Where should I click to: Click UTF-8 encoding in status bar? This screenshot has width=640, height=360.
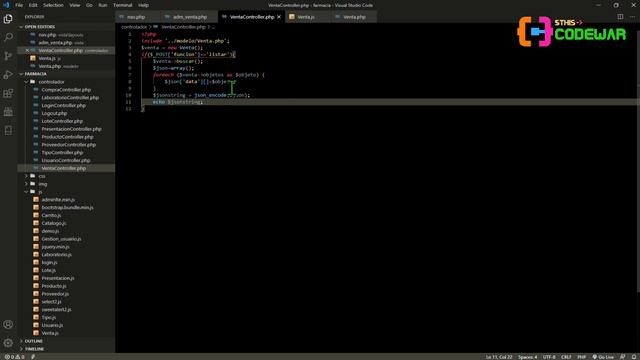[549, 357]
